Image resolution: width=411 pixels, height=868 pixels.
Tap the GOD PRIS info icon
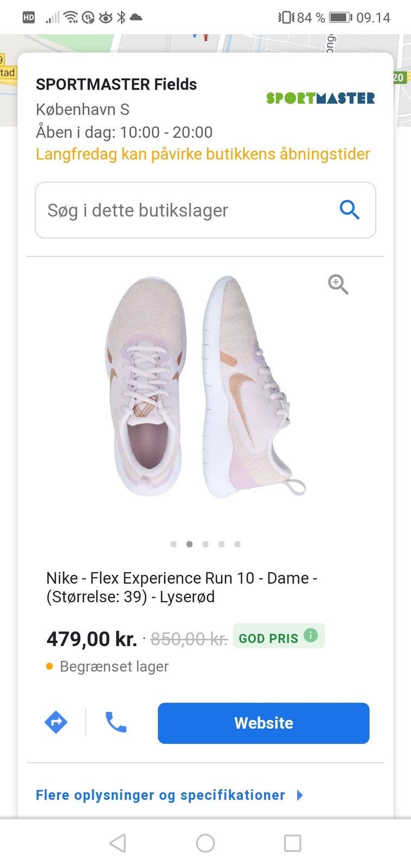coord(311,635)
